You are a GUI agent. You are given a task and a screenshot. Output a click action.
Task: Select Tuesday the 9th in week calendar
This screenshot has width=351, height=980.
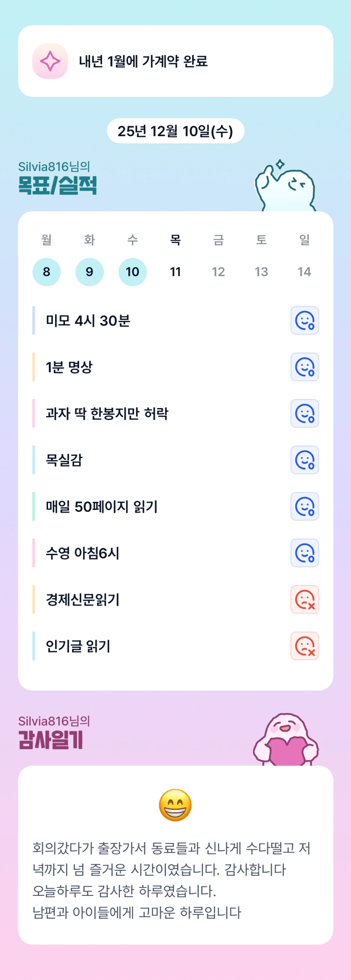pos(90,272)
